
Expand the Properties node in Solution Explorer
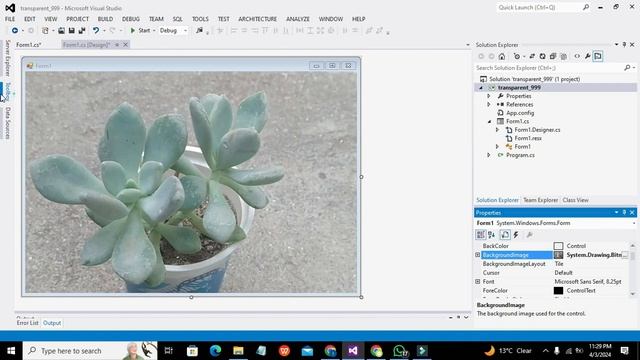[489, 96]
